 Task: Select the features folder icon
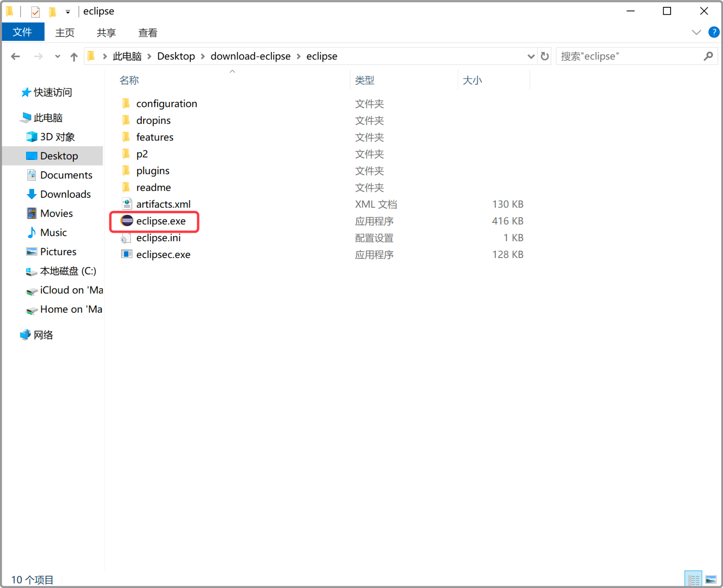coord(126,137)
